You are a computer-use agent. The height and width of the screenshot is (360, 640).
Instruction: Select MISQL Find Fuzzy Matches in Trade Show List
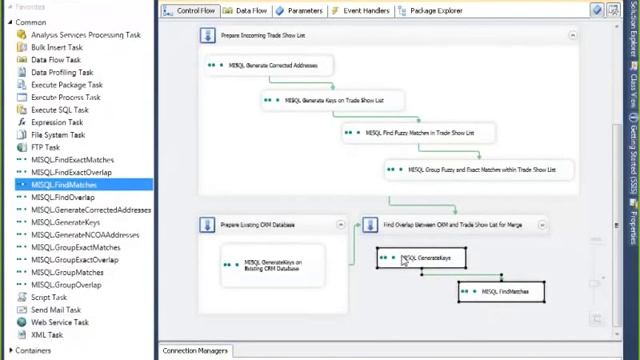419,133
